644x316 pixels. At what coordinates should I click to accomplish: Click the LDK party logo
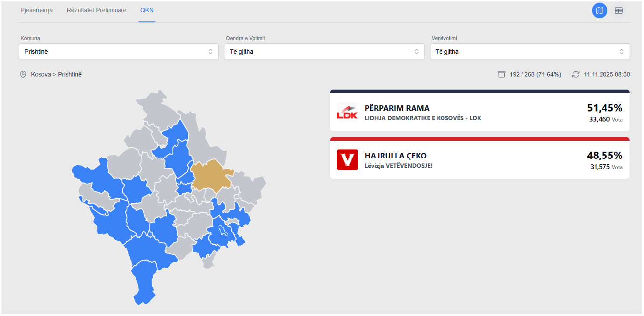coord(347,112)
